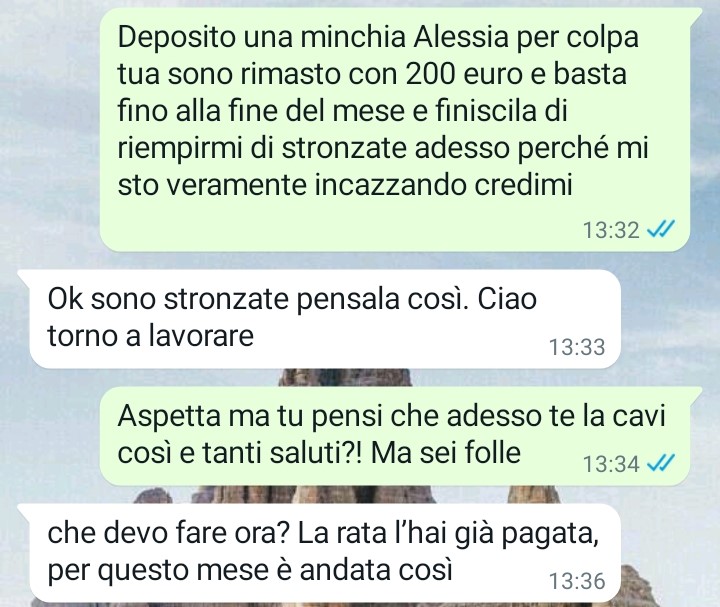Select the message 'che devo fare ora?'

(x=325, y=553)
